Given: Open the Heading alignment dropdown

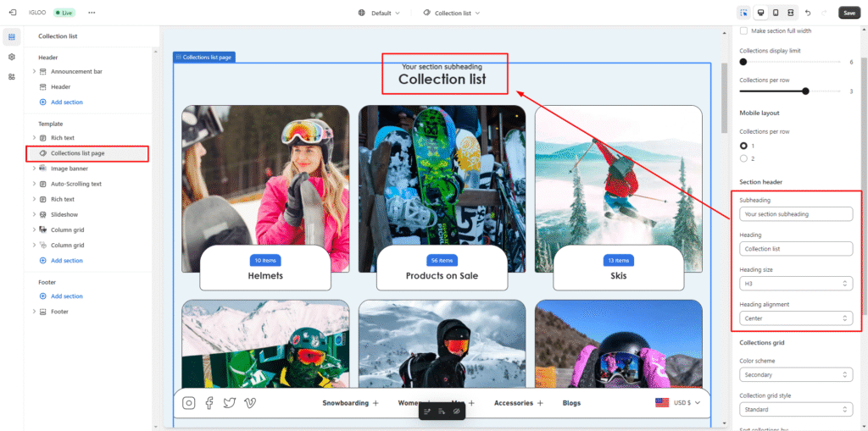Looking at the screenshot, I should point(795,318).
